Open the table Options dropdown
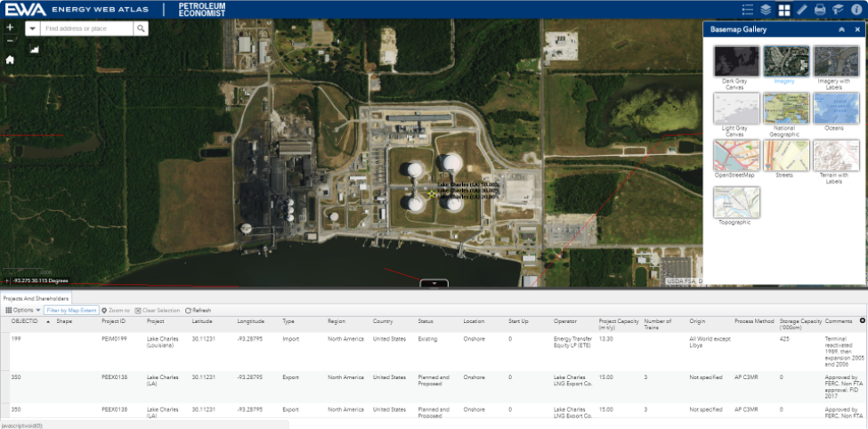This screenshot has width=868, height=429. click(24, 310)
